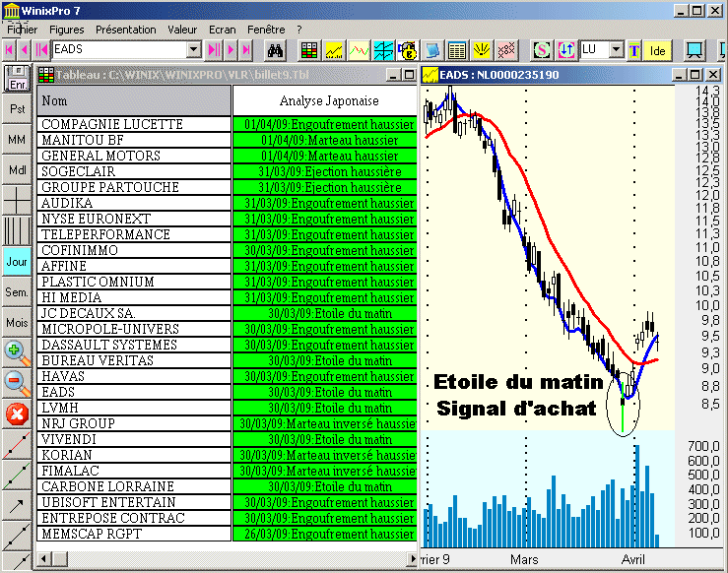728x573 pixels.
Task: Click the yellow sunburst icon
Action: coord(482,50)
